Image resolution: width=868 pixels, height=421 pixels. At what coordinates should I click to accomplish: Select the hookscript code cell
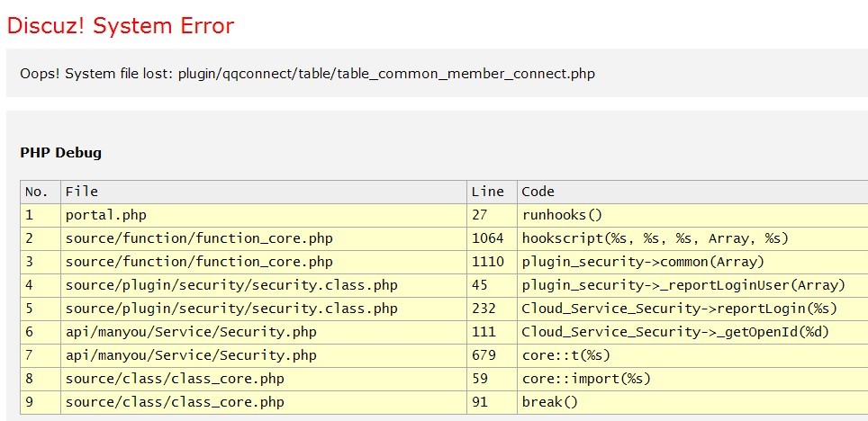(692, 238)
